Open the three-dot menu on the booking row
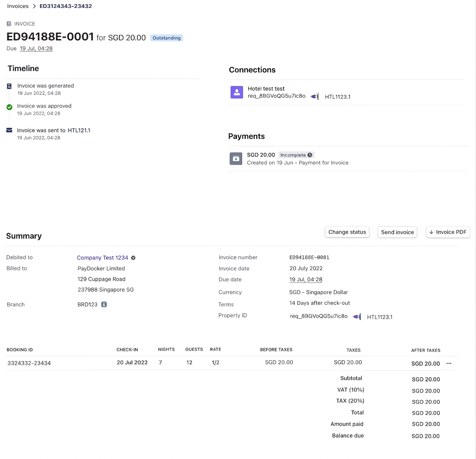Screen dimensions: 476x459 coord(449,363)
